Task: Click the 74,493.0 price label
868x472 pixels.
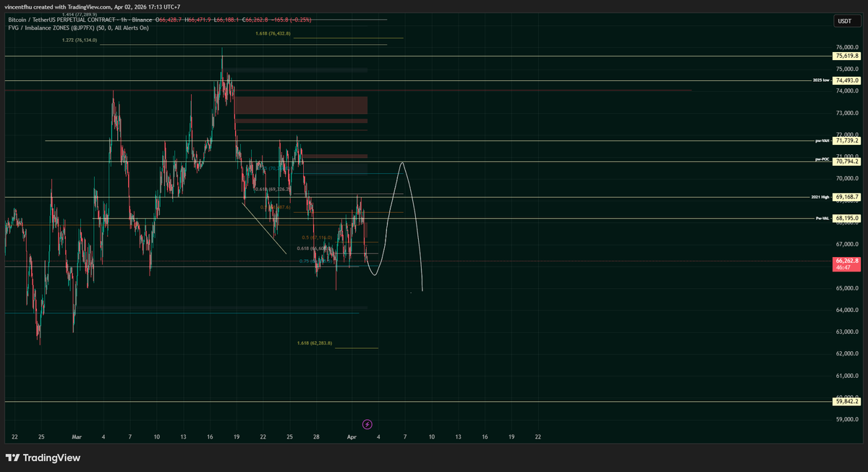Action: click(847, 81)
